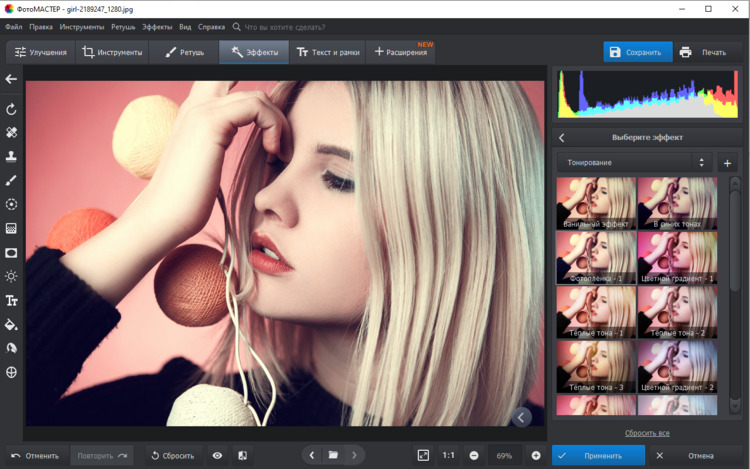Select the healing bandage tool
The height and width of the screenshot is (469, 750).
[12, 132]
